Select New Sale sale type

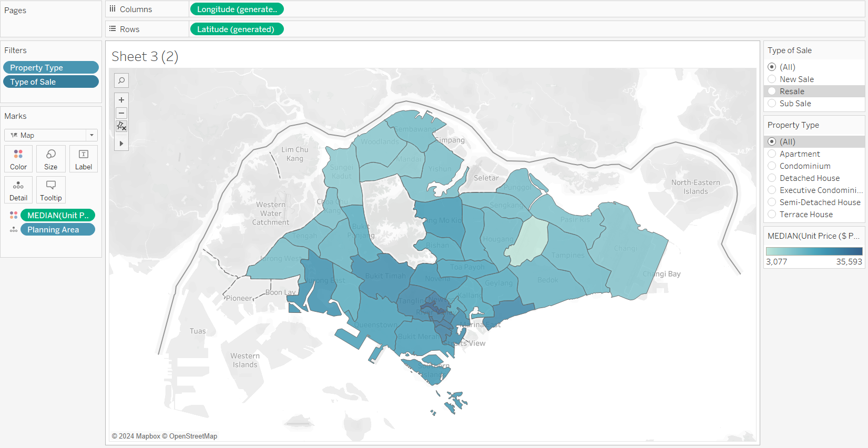772,79
